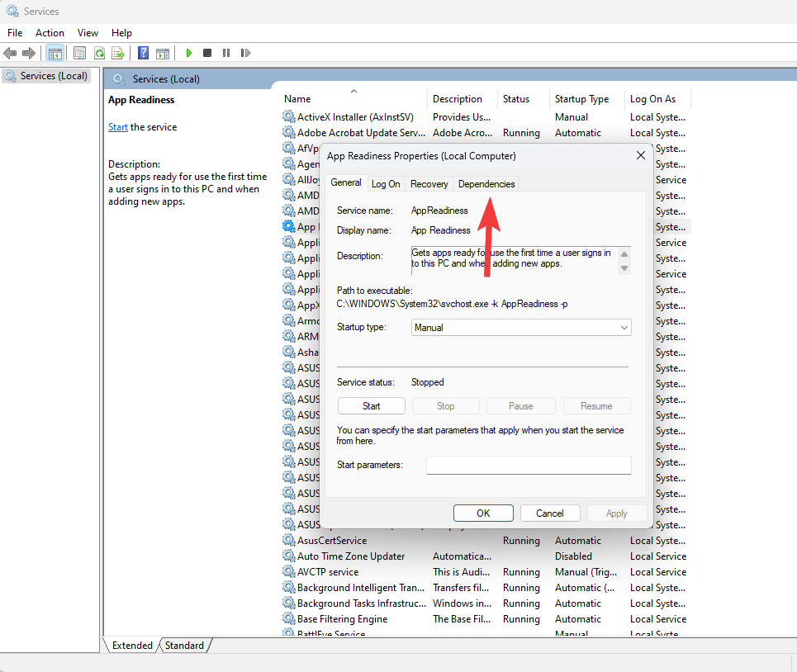Image resolution: width=797 pixels, height=672 pixels.
Task: Click the Back arrow in toolbar
Action: click(x=10, y=53)
